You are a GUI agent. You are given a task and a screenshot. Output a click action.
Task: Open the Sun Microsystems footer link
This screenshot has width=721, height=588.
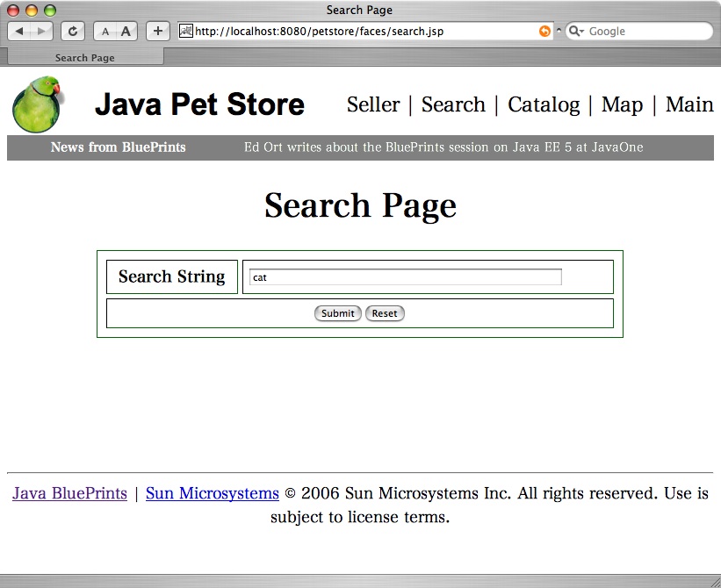pyautogui.click(x=212, y=493)
